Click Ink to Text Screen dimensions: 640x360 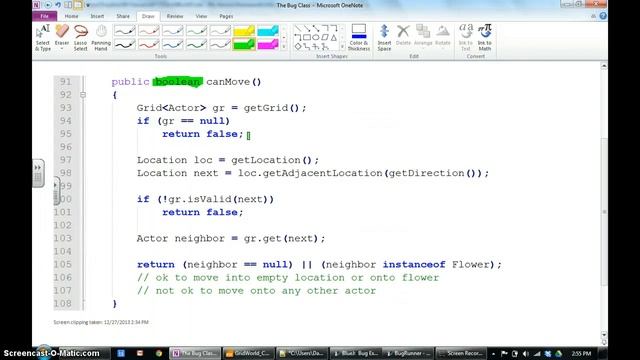point(465,38)
